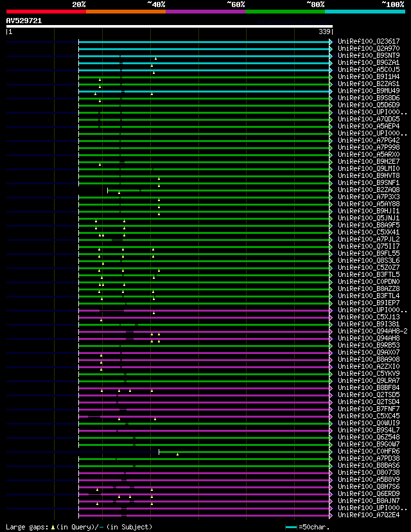Click the UniRef100_A7Q2E4 label
The width and height of the screenshot is (411, 532).
tap(369, 515)
